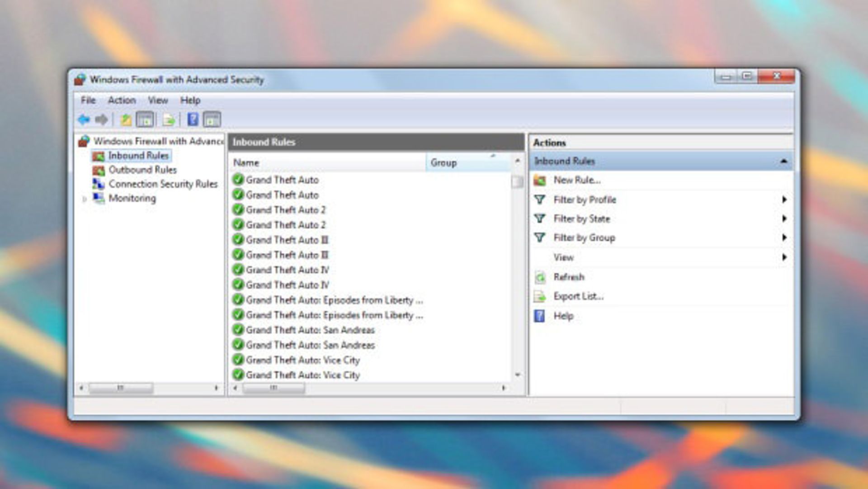Click the firewall icon in the title bar

[80, 80]
